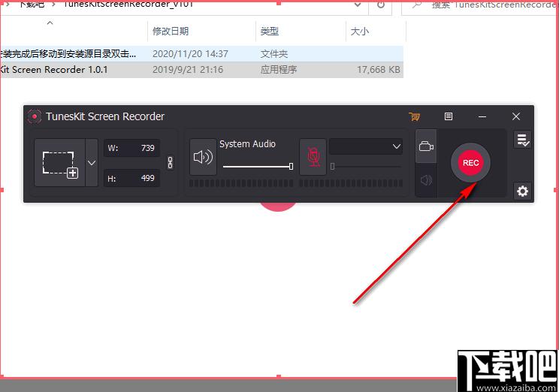Switch to audio-only recording mode icon

point(426,180)
